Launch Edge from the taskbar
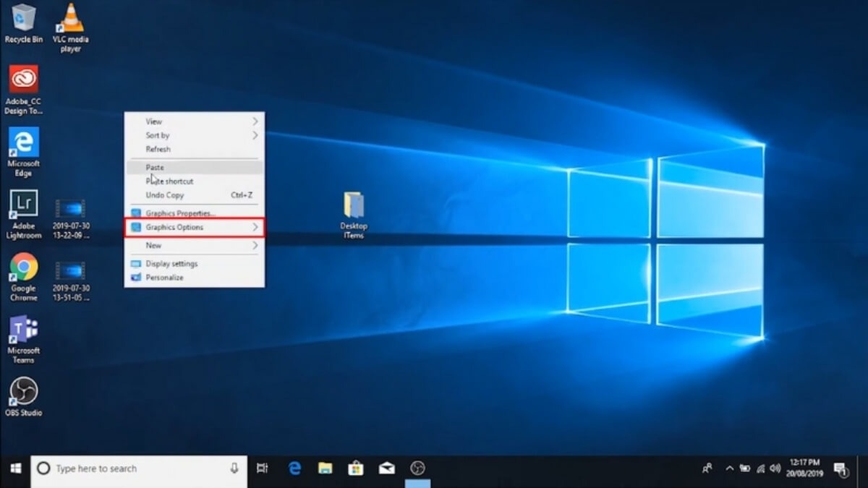 [x=294, y=468]
